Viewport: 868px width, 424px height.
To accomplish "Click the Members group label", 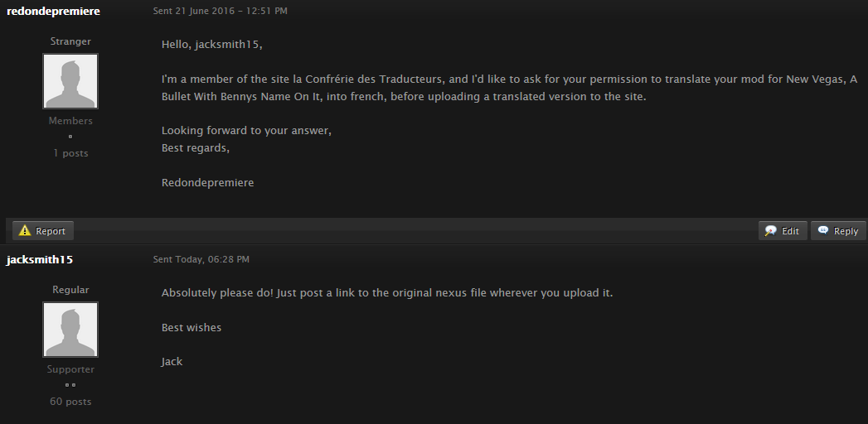I will click(70, 121).
